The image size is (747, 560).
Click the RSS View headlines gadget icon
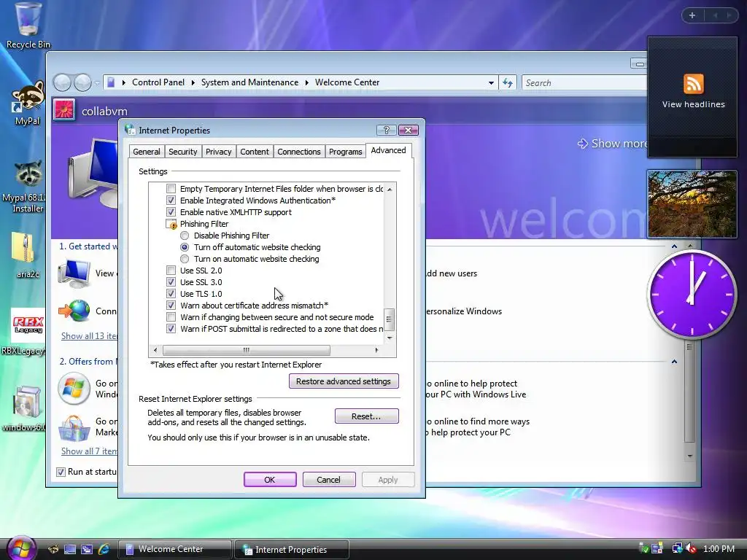click(x=693, y=85)
